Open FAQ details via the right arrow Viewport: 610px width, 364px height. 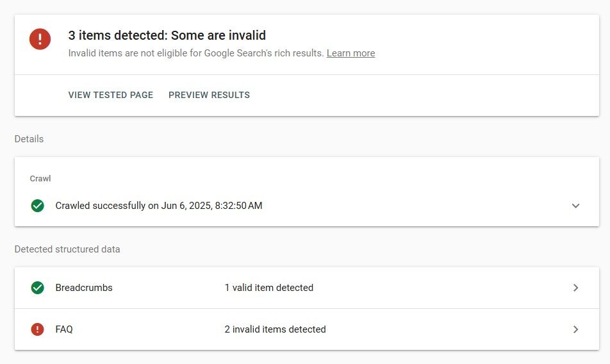(575, 329)
